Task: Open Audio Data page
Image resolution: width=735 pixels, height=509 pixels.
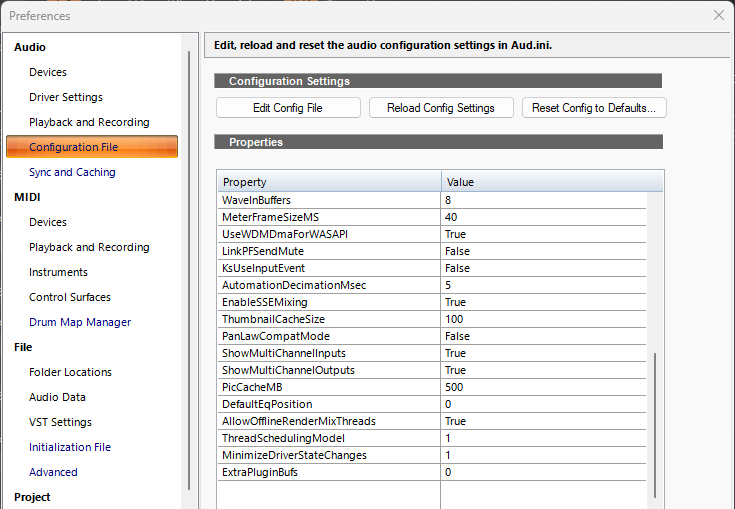Action: click(57, 397)
